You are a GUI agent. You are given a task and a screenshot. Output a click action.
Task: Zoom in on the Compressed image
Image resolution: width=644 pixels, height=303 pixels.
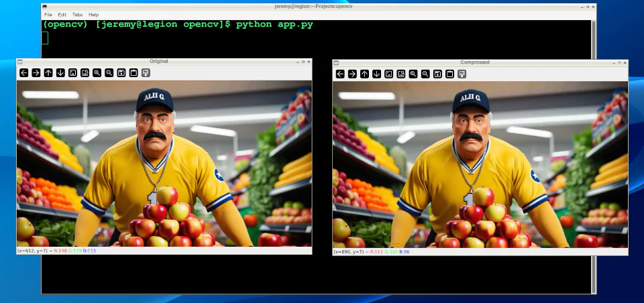coord(413,74)
